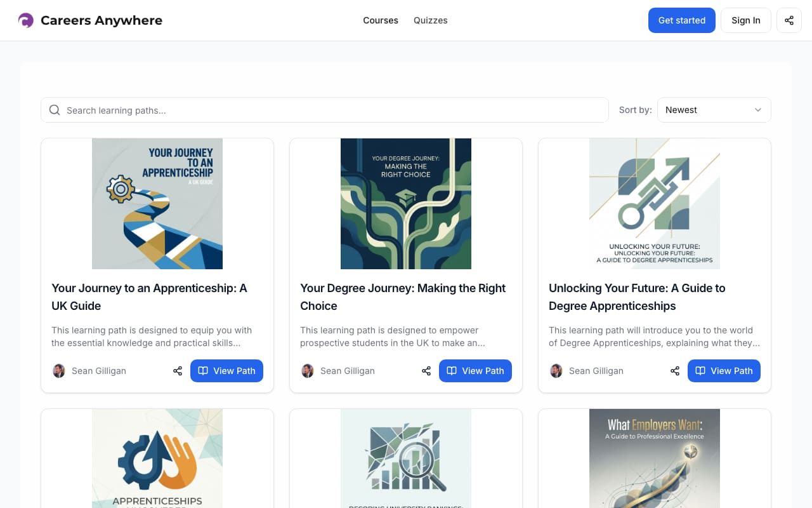This screenshot has height=508, width=812.
Task: Open the Your Journey to an Apprenticeship cover image
Action: coord(157,204)
